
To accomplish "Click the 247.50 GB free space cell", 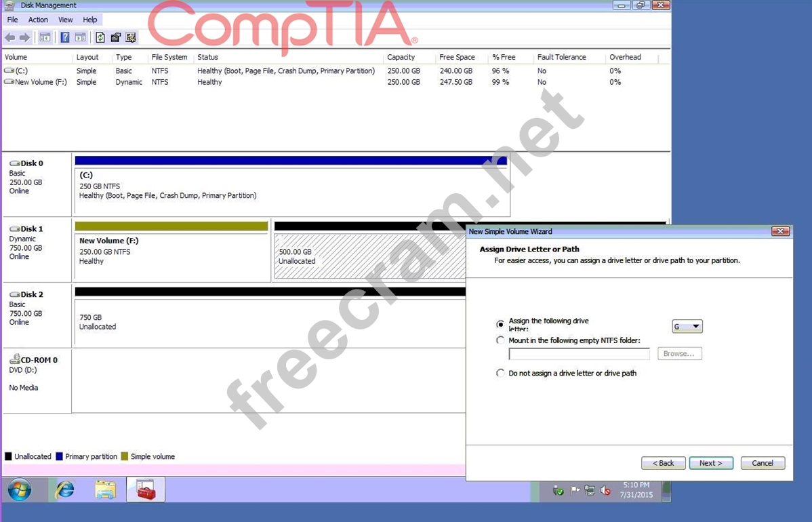I will 455,82.
